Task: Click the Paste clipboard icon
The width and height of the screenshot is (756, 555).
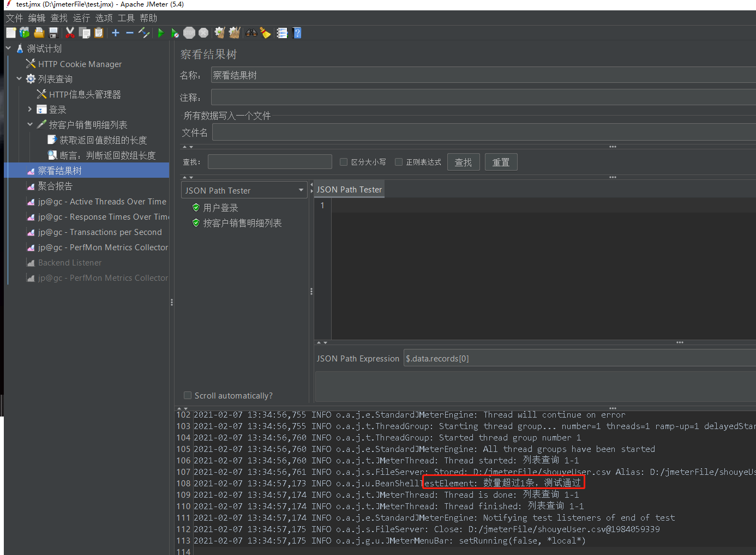Action: (x=99, y=33)
